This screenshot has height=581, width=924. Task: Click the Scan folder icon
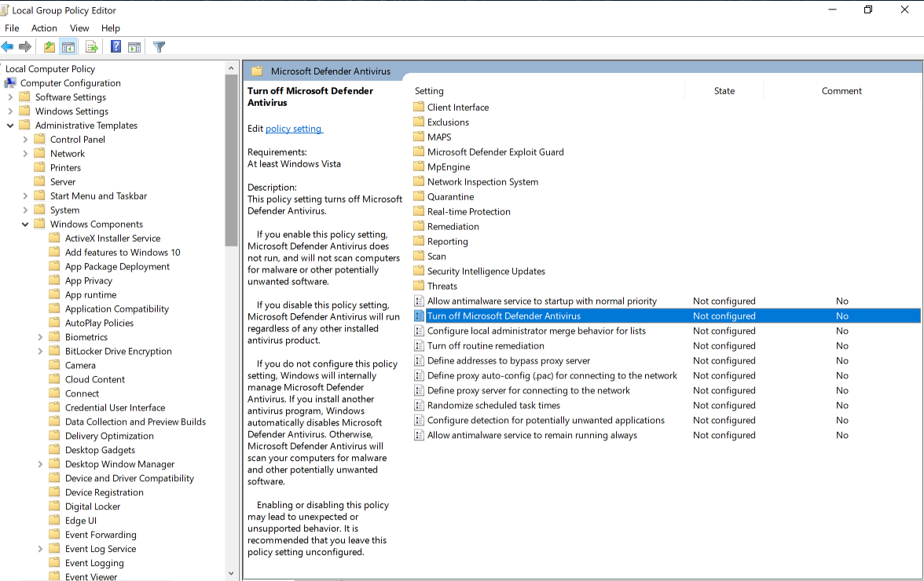(419, 256)
